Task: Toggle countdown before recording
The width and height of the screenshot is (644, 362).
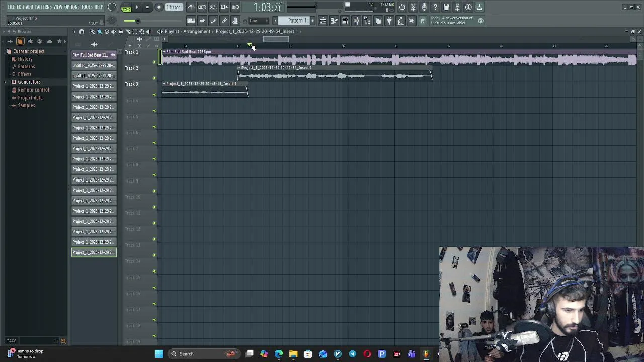Action: pos(213,7)
